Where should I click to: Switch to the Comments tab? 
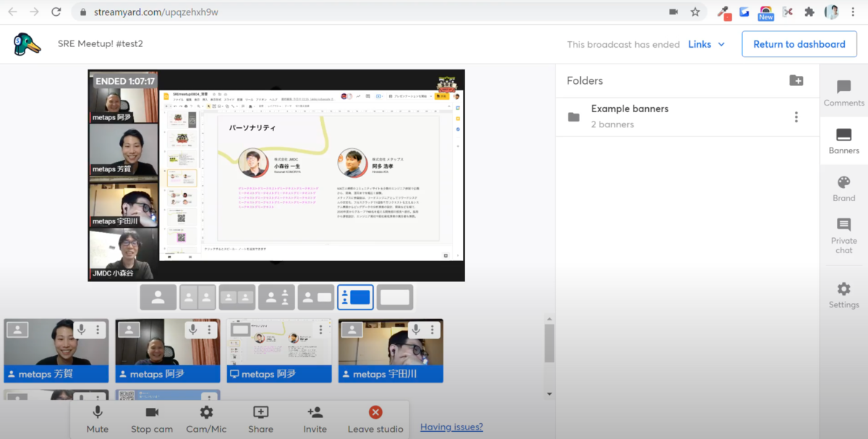(x=843, y=93)
